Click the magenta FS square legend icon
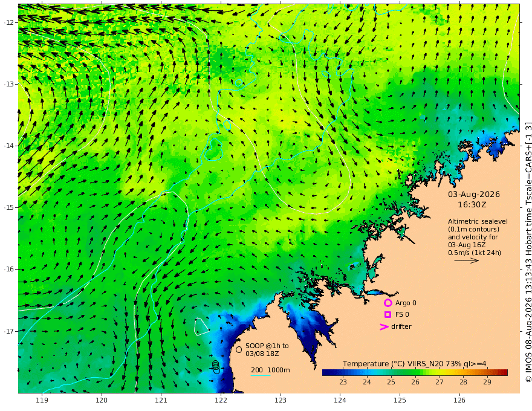532x411 pixels. (388, 315)
